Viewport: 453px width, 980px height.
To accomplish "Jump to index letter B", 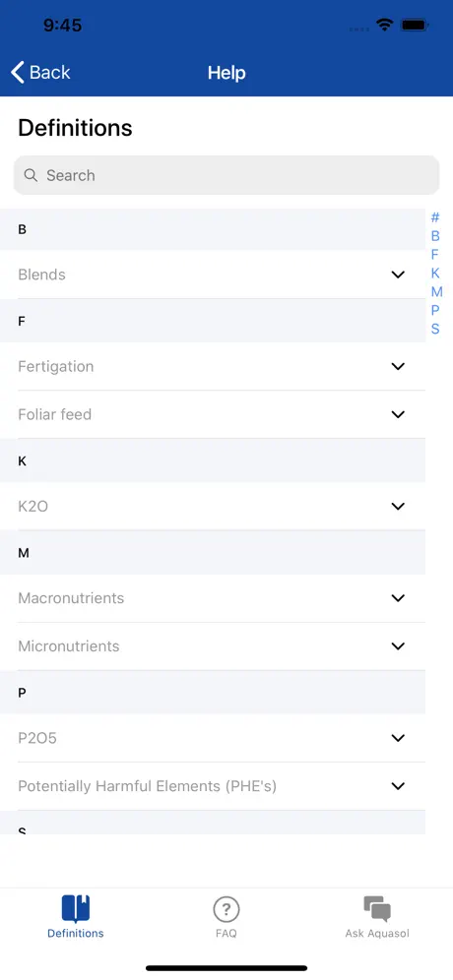I will coord(435,236).
